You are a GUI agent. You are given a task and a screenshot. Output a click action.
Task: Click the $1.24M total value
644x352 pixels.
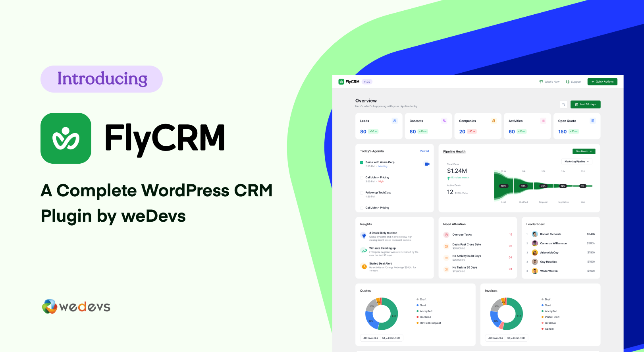[x=457, y=171]
